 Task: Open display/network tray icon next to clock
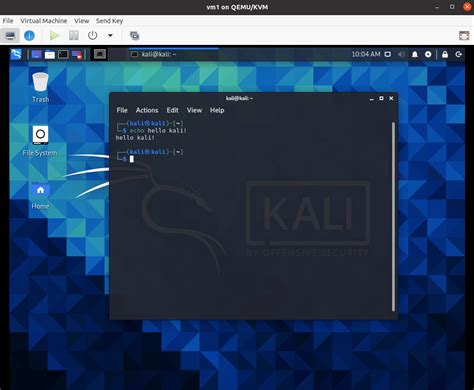click(x=388, y=54)
